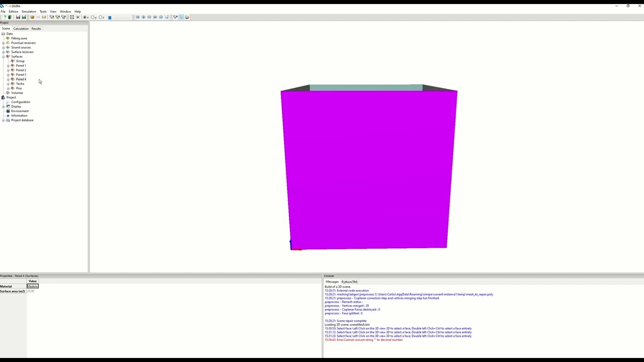Viewport: 644px width, 362px height.
Task: Expand the Display tree node
Action: click(x=4, y=107)
